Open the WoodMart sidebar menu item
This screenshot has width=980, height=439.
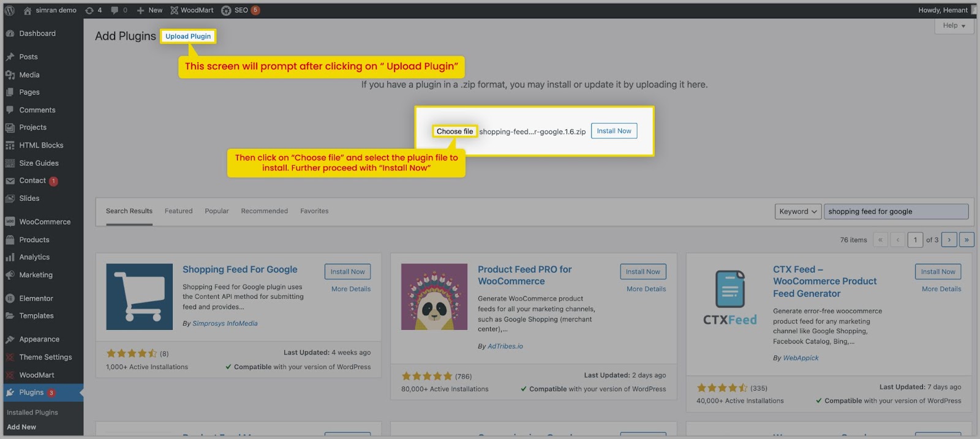pos(37,375)
